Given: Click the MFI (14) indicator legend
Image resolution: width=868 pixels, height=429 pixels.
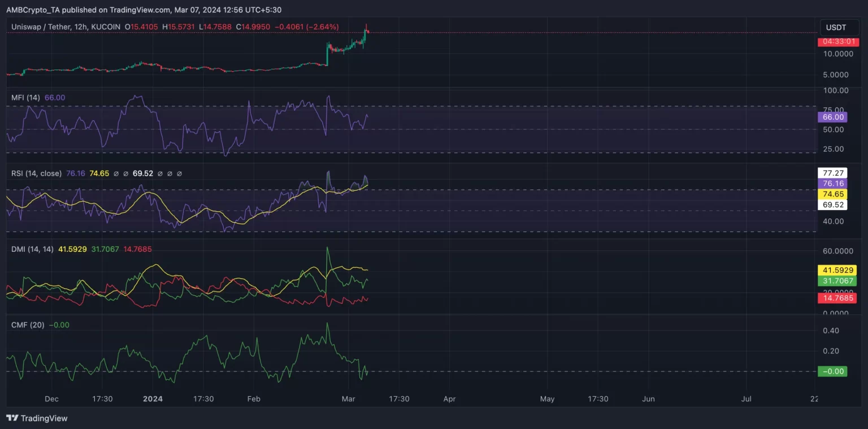Looking at the screenshot, I should [25, 98].
